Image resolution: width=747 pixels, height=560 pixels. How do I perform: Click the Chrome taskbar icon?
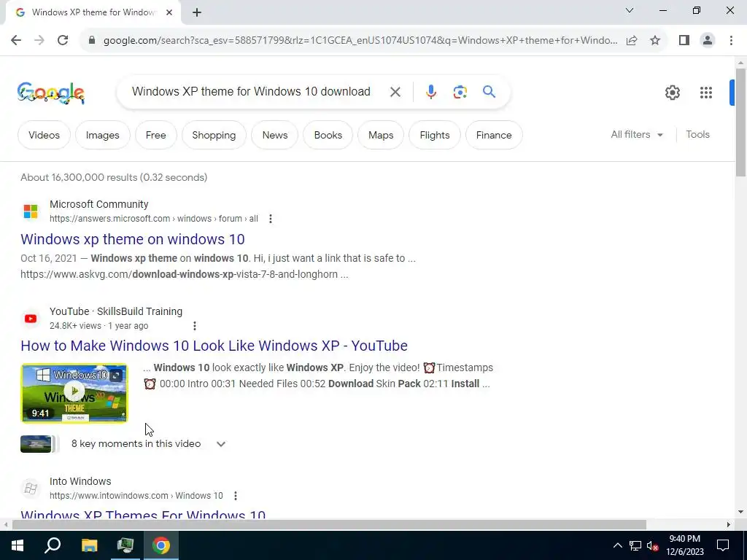161,545
